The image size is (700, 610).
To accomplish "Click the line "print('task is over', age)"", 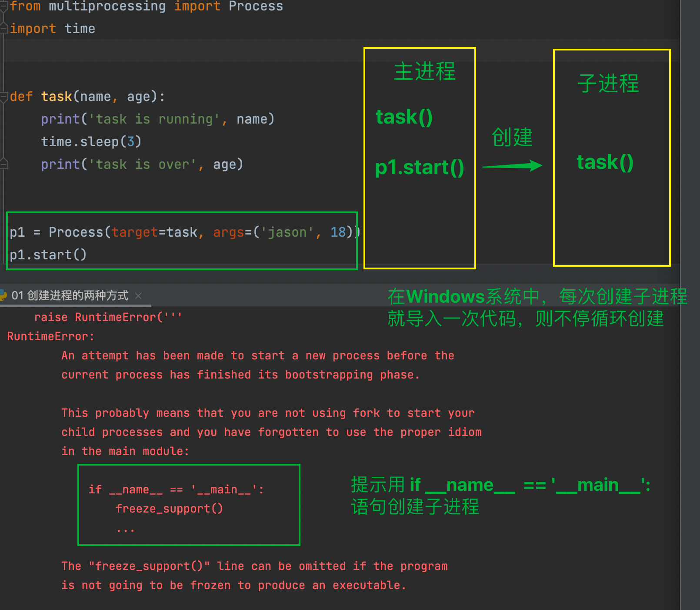I will click(142, 164).
